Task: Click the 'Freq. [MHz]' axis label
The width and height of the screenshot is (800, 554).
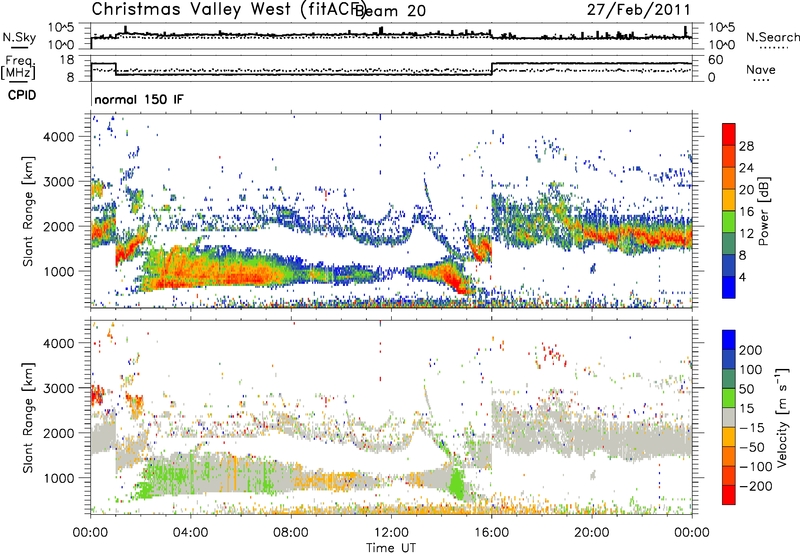Action: coord(18,67)
